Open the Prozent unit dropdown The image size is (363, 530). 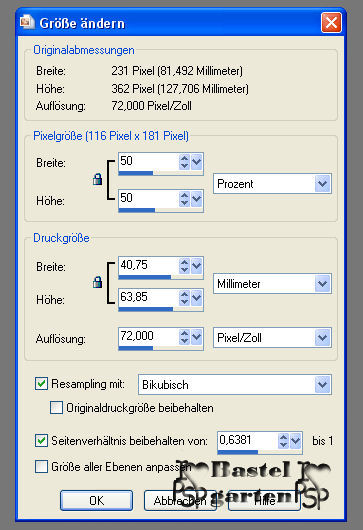tap(272, 184)
